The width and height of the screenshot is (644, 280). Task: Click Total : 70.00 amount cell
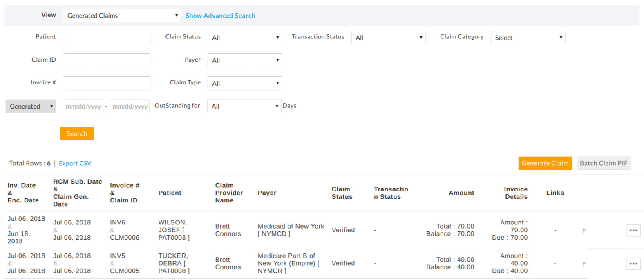coord(455,226)
